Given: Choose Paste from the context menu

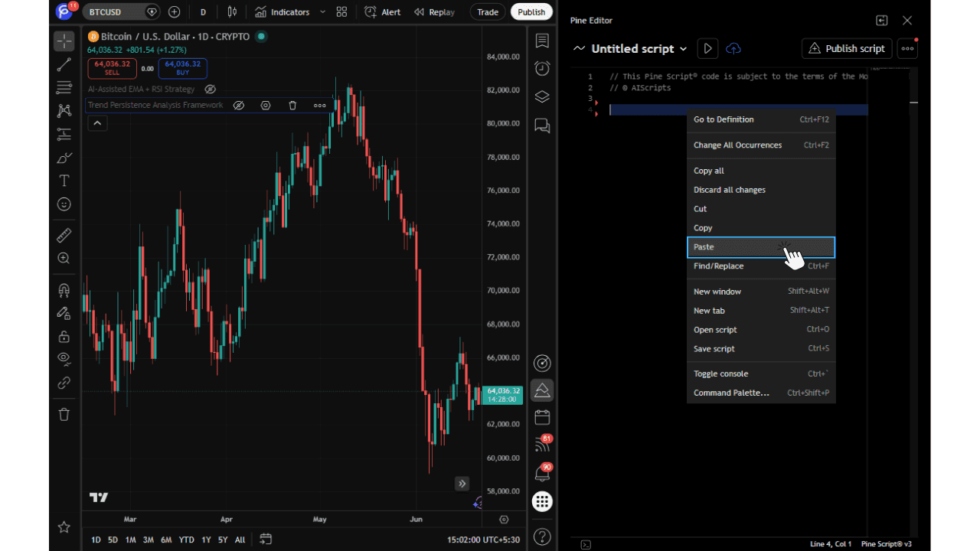Looking at the screenshot, I should click(761, 247).
